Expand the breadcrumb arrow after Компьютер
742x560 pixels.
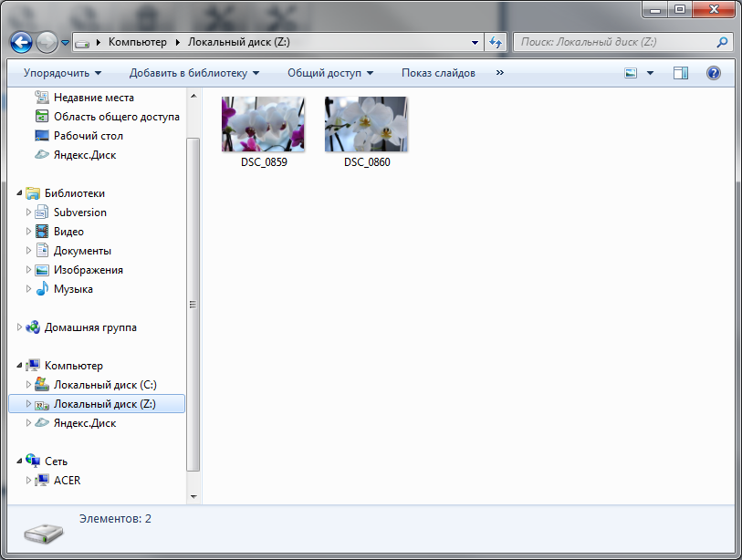click(177, 42)
